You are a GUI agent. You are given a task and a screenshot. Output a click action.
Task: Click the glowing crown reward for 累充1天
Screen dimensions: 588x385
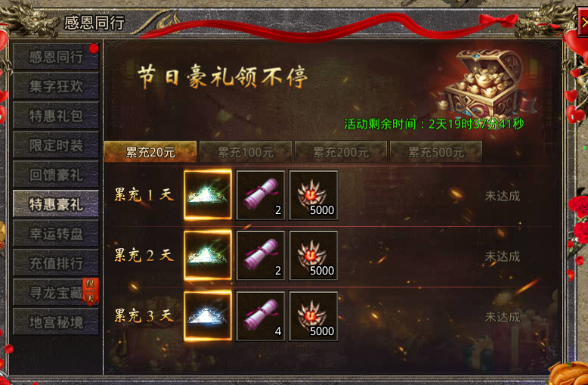tap(208, 194)
